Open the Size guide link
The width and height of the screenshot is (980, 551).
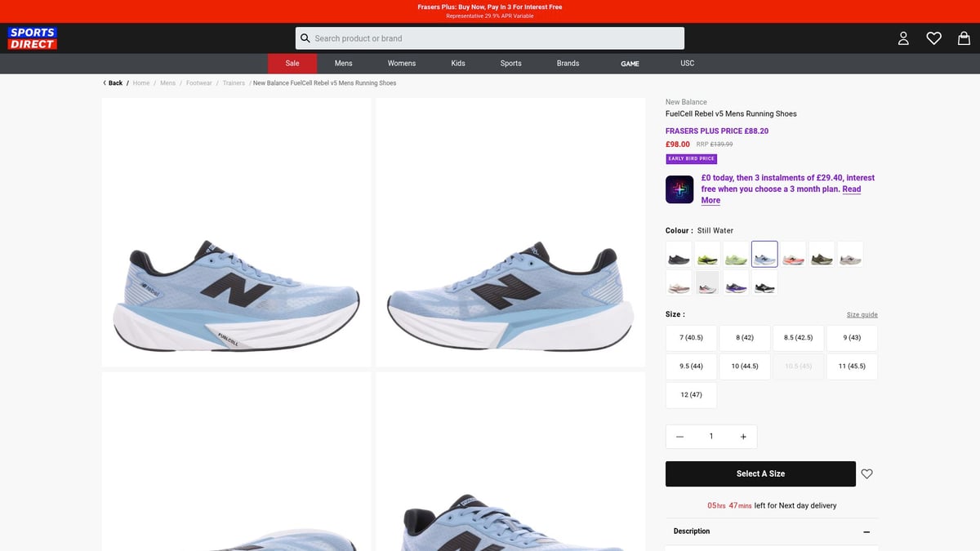click(x=862, y=315)
